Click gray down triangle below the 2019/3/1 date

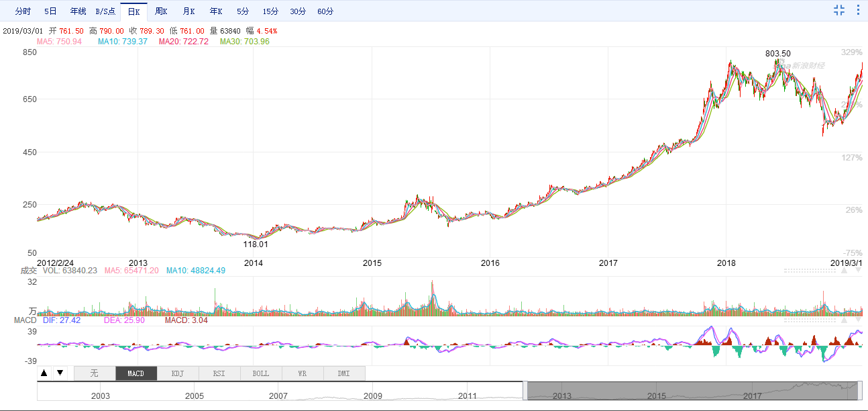click(859, 270)
